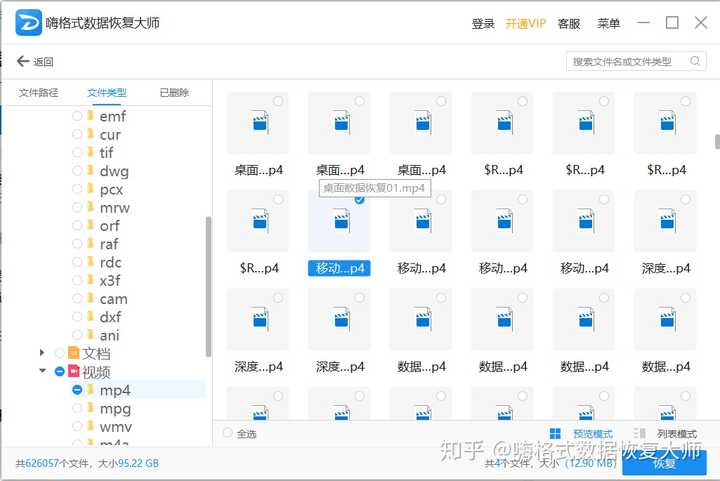Click video file icon of selected 移动...p4

coord(342,221)
